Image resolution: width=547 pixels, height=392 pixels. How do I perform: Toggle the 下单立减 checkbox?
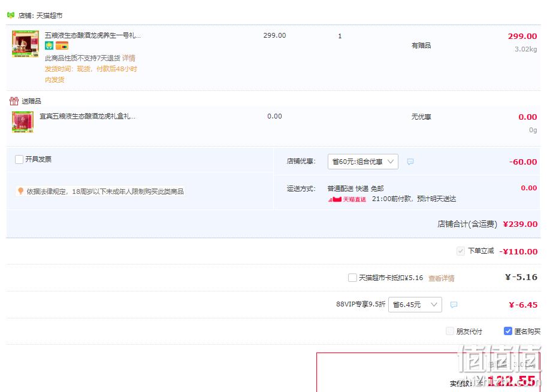click(461, 251)
